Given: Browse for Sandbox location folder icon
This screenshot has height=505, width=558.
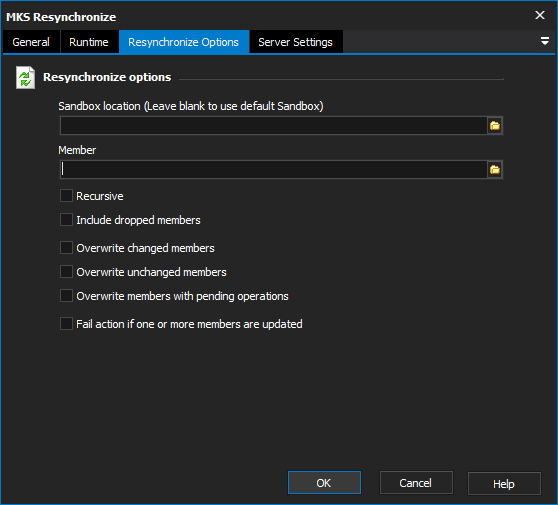Looking at the screenshot, I should coord(495,126).
